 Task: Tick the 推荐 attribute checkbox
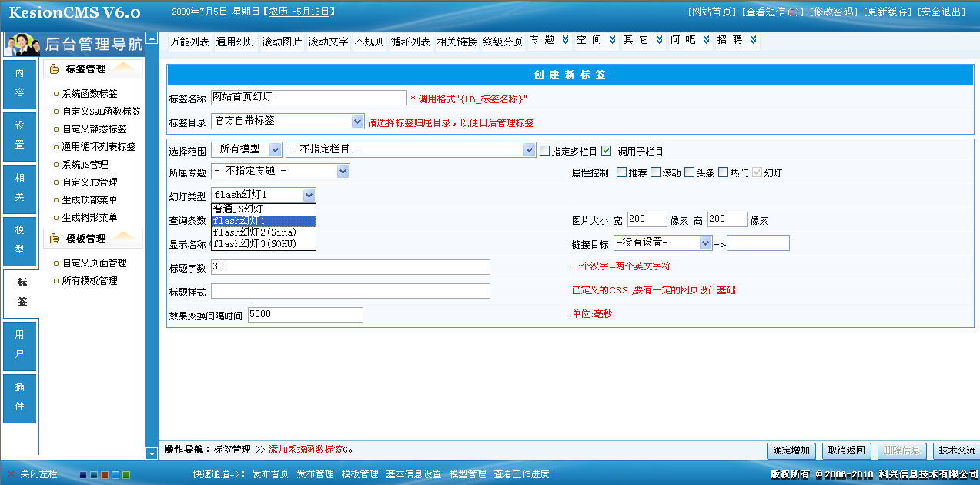tap(621, 172)
